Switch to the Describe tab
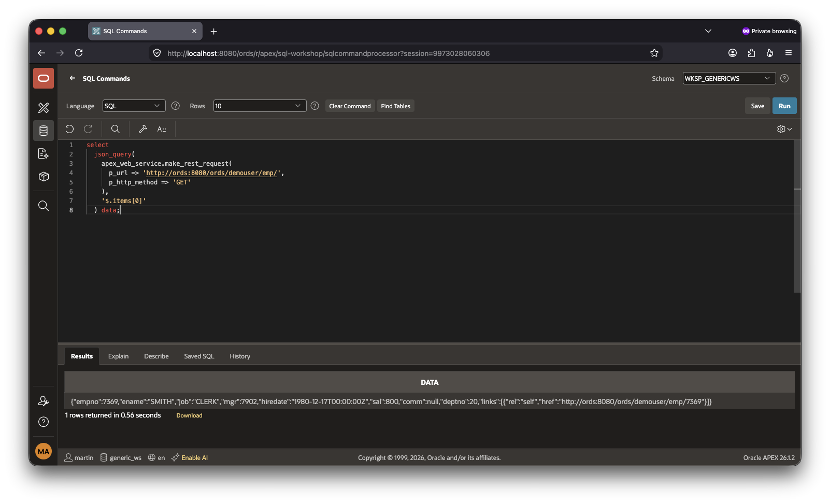Viewport: 830px width, 504px height. click(x=156, y=356)
